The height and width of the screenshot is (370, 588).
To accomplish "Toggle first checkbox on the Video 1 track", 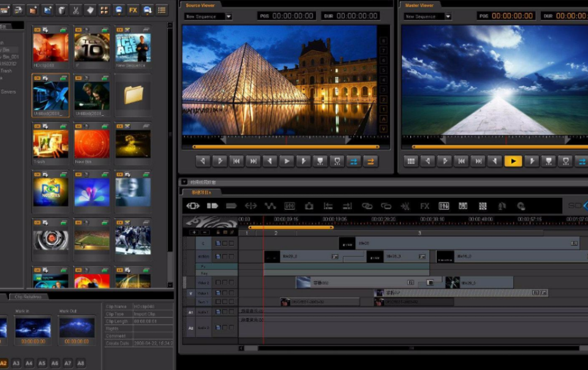I will pyautogui.click(x=218, y=293).
